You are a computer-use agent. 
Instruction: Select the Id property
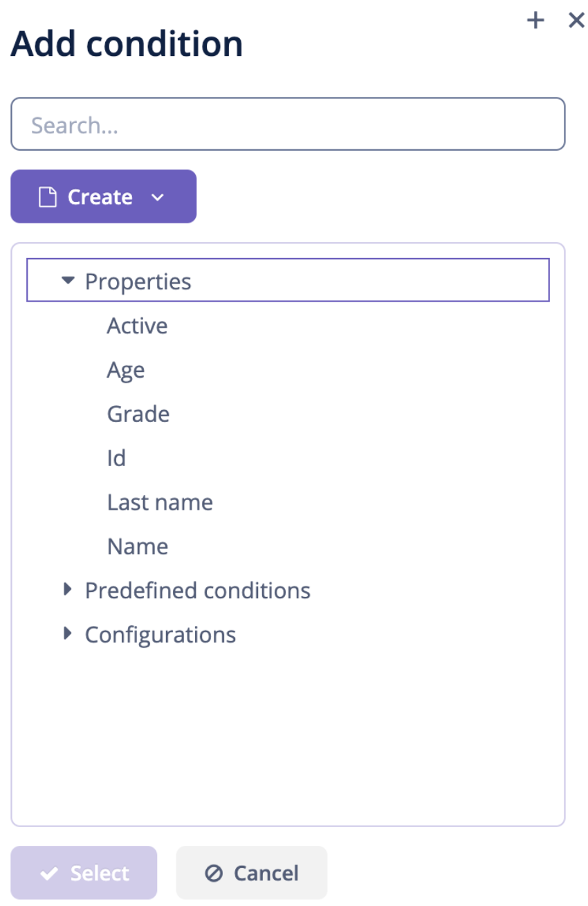116,458
